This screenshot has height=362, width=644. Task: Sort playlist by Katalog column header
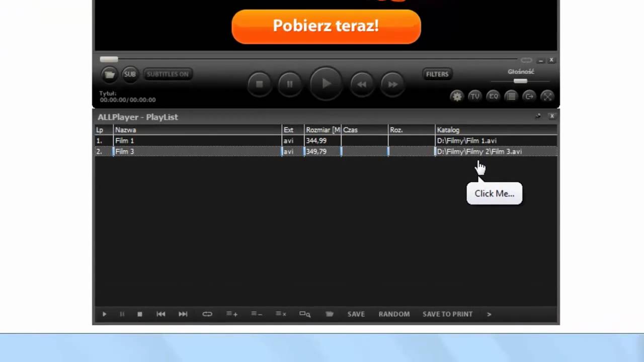[x=496, y=130]
